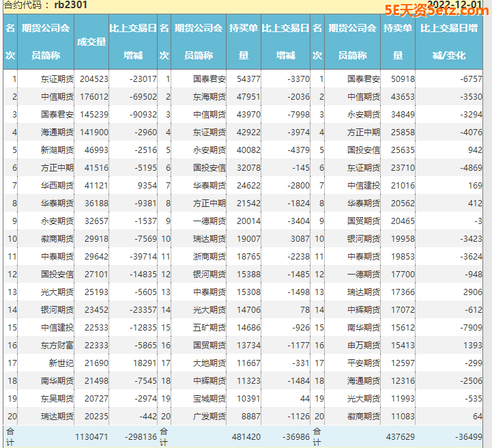Click short total change -36499
This screenshot has height=448, width=492.
[469, 436]
